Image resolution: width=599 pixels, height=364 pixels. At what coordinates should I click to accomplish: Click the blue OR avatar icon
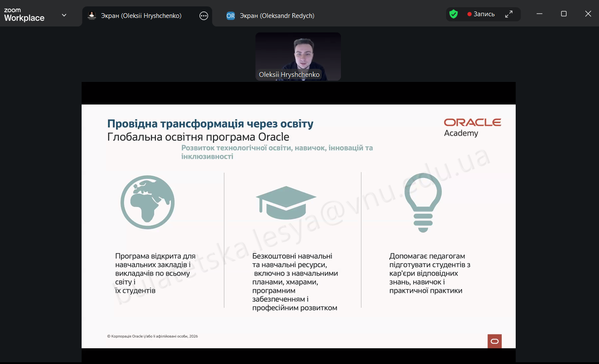point(231,16)
